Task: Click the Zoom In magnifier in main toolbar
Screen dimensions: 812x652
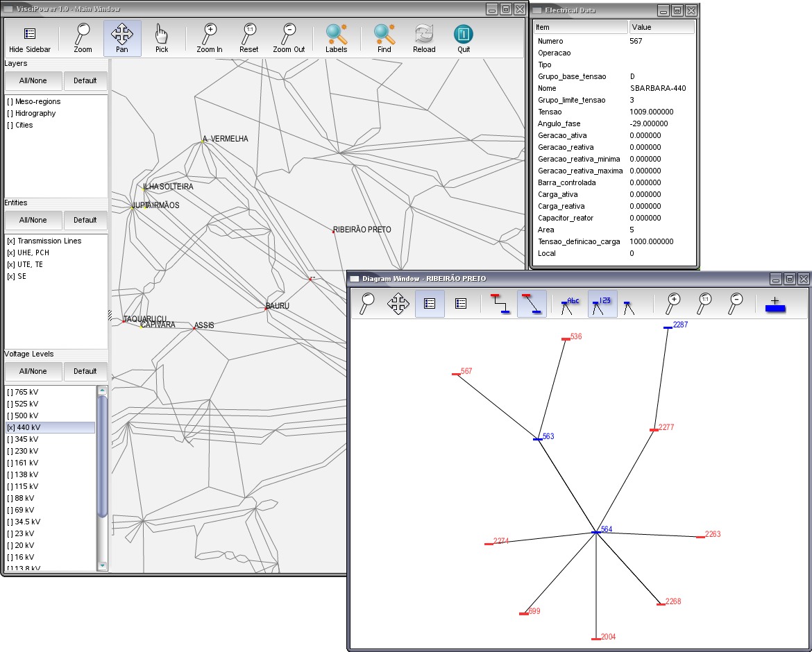Action: click(209, 38)
